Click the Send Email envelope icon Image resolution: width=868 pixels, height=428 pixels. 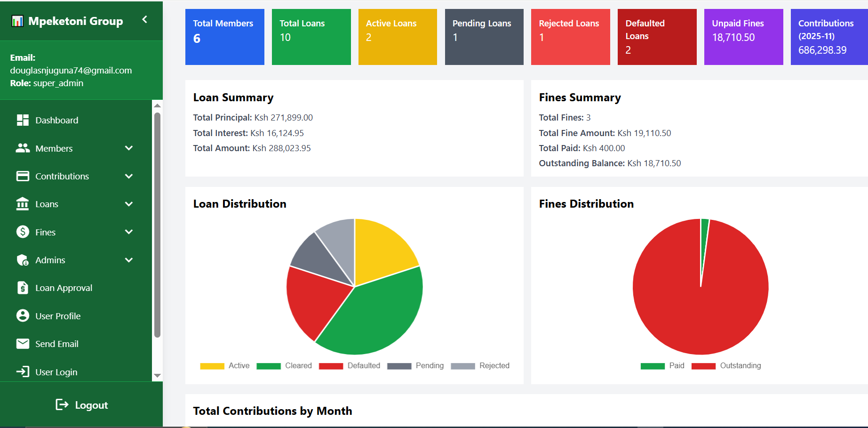pyautogui.click(x=23, y=344)
